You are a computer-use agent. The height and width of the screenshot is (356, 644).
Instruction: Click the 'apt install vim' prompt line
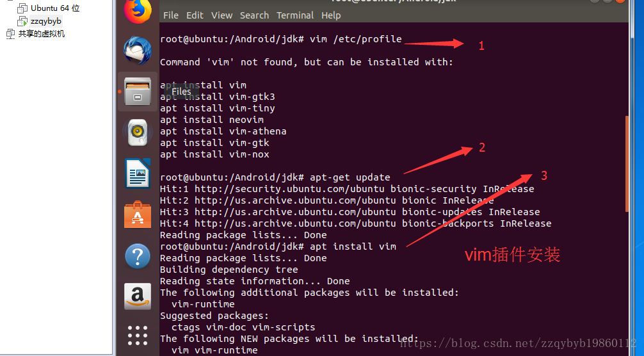click(x=278, y=247)
